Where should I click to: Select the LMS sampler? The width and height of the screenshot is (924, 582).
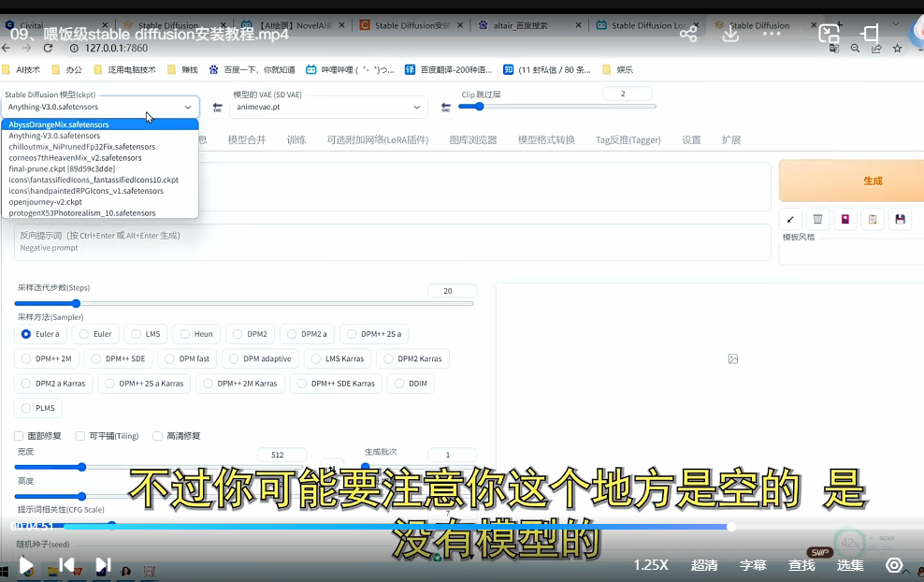click(x=146, y=334)
